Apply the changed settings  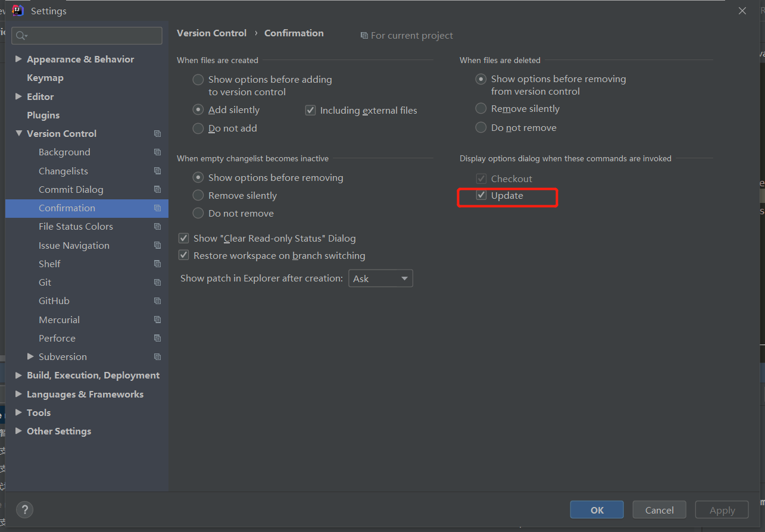tap(722, 509)
